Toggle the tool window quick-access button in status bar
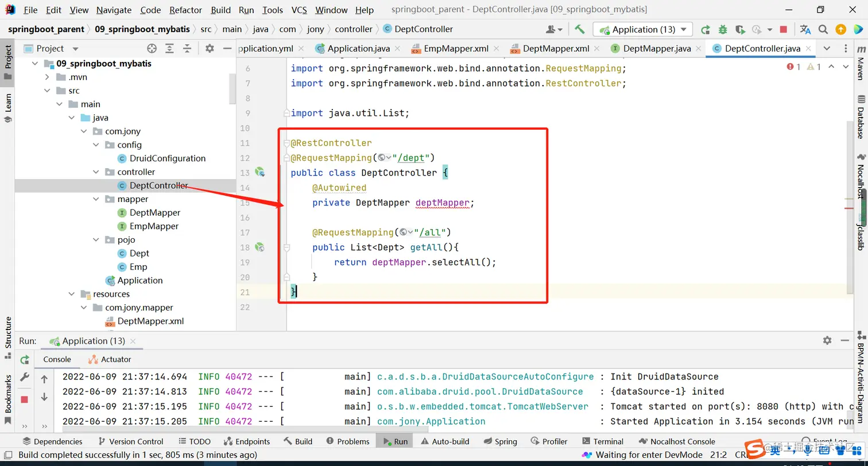868x466 pixels. [x=7, y=455]
